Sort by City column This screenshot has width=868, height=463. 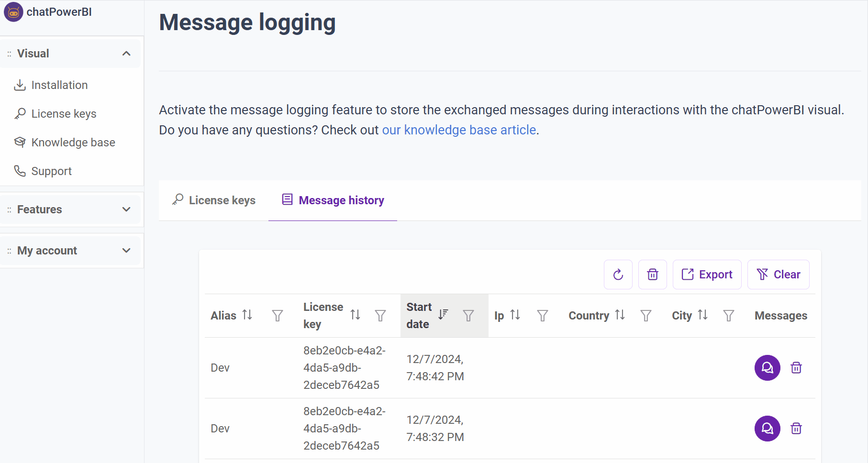pos(702,315)
